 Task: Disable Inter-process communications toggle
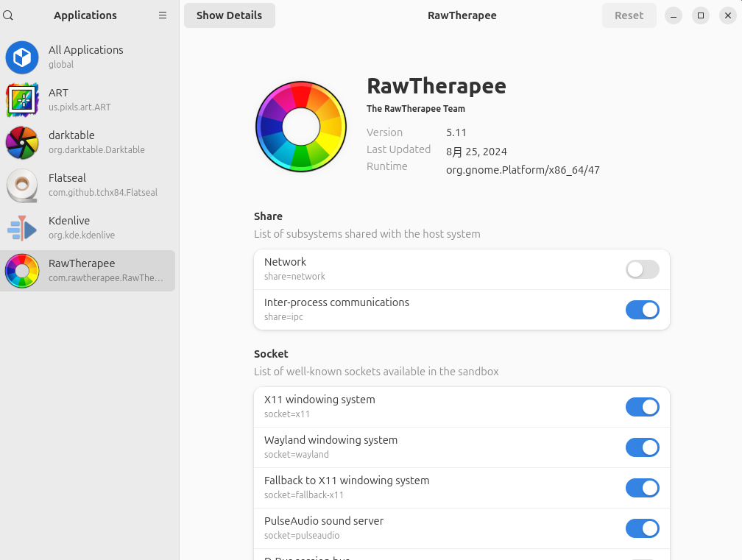pos(642,310)
